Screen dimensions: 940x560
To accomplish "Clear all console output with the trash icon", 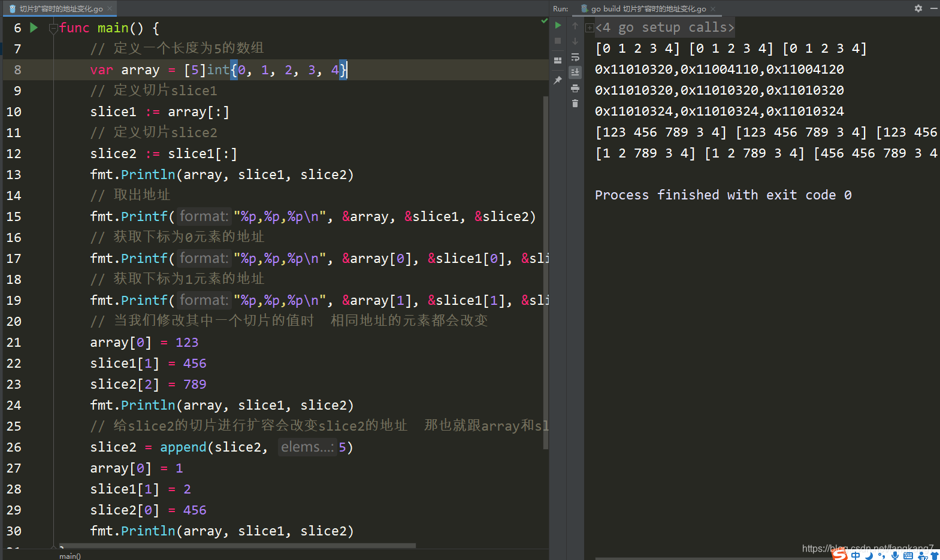I will pyautogui.click(x=575, y=104).
